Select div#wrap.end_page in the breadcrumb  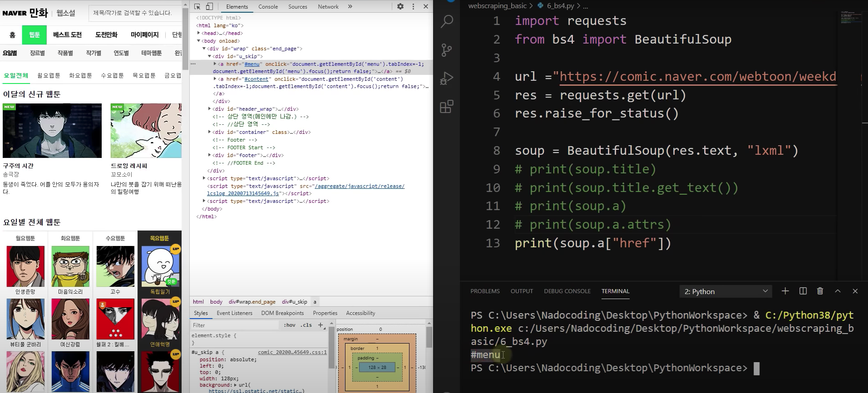(252, 302)
